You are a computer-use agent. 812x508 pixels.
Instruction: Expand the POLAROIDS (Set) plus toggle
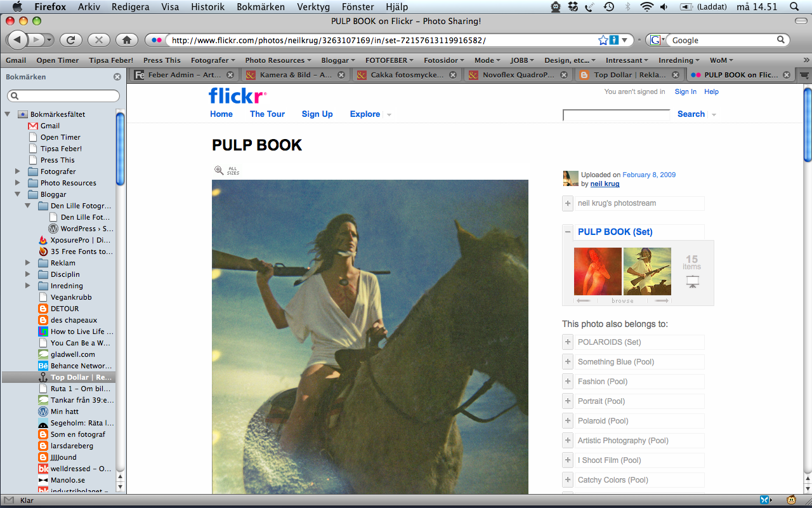click(567, 342)
